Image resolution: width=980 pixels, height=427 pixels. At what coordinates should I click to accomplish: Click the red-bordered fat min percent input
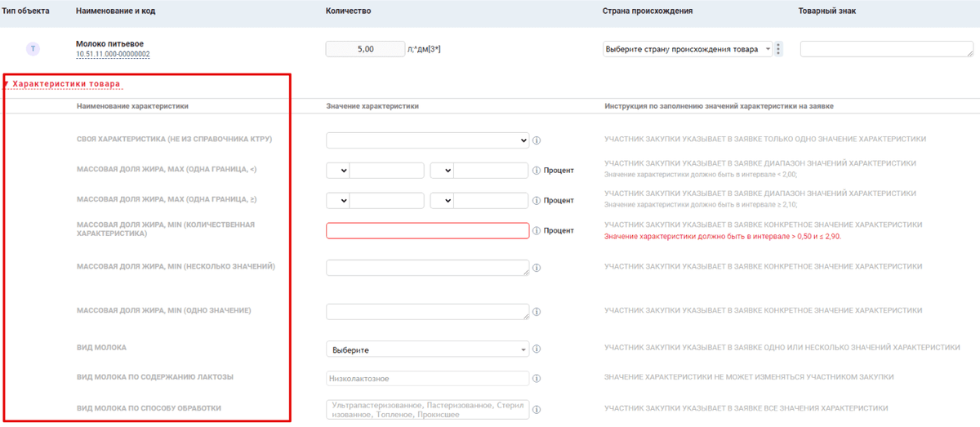click(x=427, y=230)
